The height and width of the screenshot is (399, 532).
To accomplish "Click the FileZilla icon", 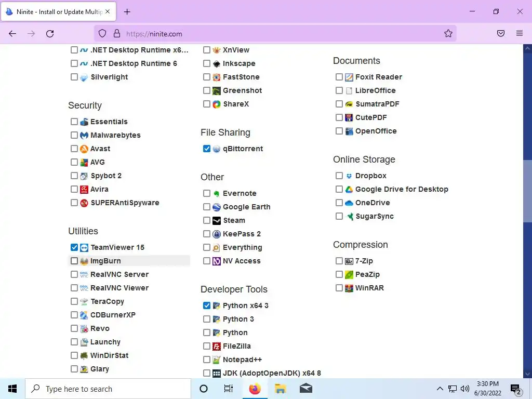I will pyautogui.click(x=217, y=347).
